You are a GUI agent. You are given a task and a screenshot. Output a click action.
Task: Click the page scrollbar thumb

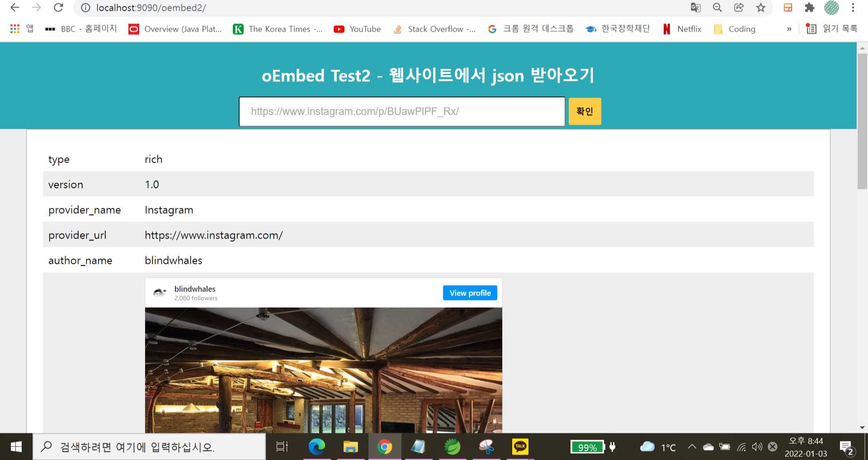(x=862, y=121)
